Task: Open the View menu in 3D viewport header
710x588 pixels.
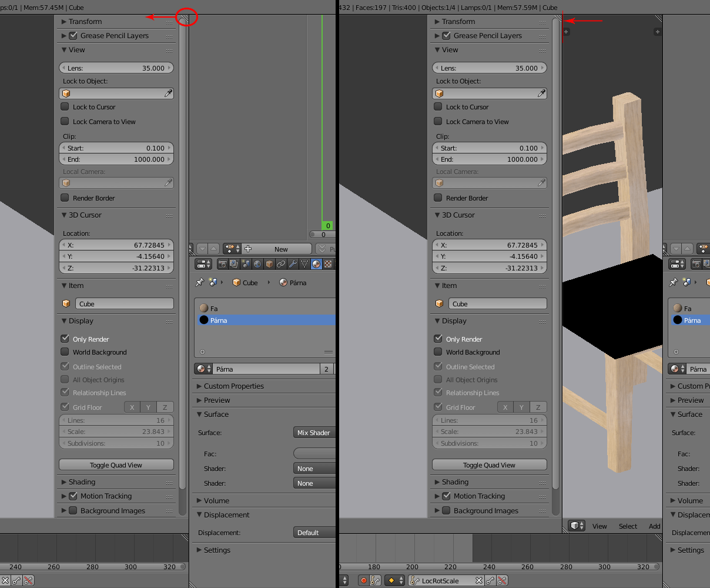Action: click(x=600, y=526)
